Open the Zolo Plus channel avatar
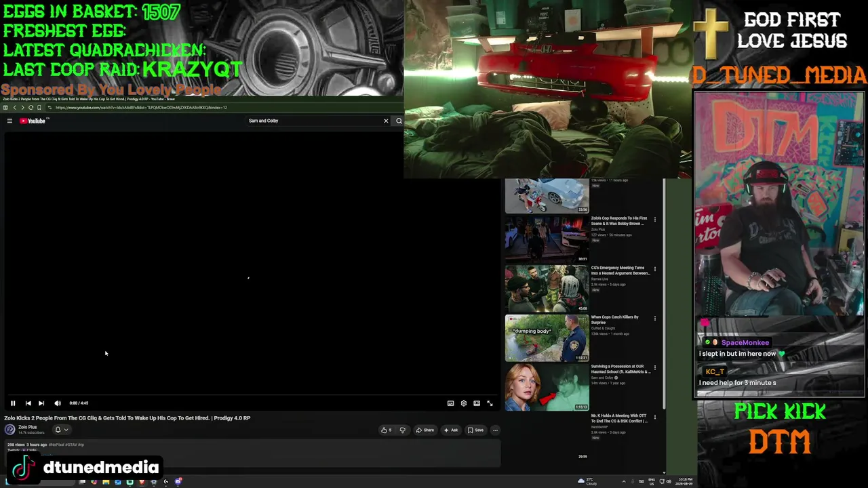 pyautogui.click(x=10, y=430)
